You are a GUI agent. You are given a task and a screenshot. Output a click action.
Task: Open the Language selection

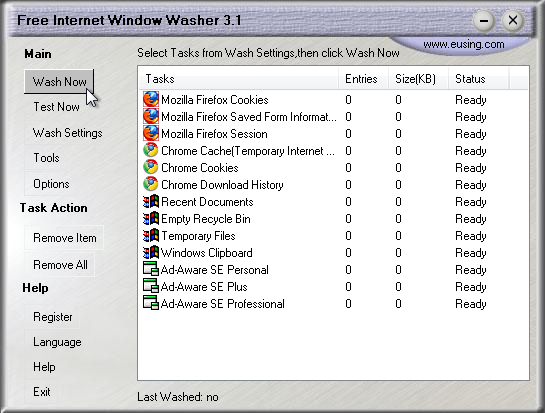57,342
